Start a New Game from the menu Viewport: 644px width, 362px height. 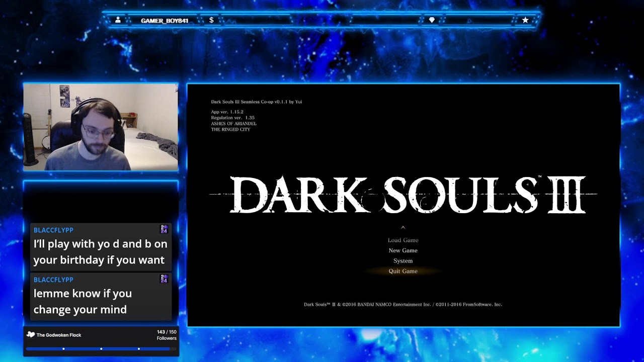coord(403,250)
